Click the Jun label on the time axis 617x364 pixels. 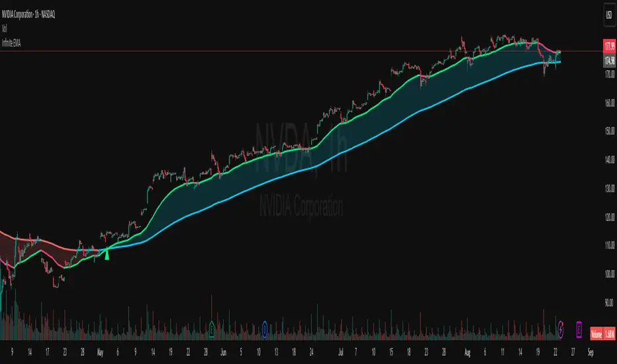[x=224, y=353]
